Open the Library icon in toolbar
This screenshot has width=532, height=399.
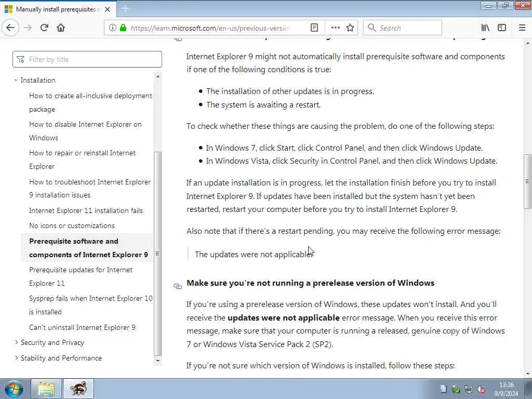[485, 28]
